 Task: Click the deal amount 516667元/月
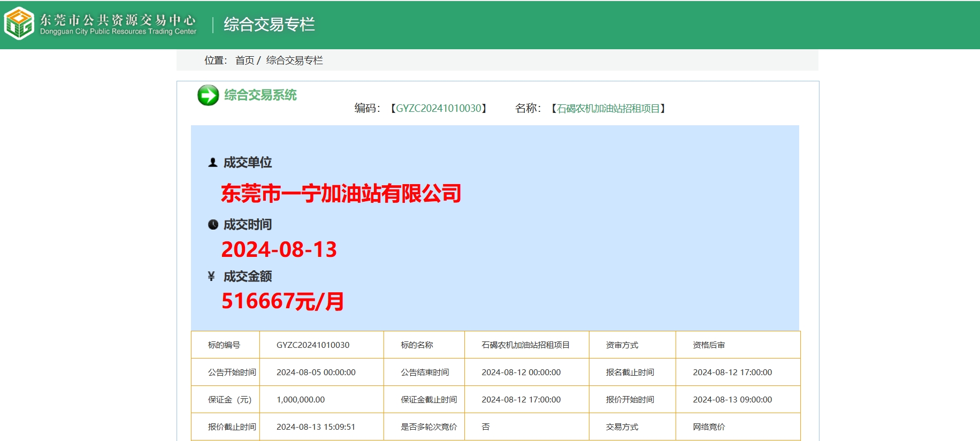point(283,301)
